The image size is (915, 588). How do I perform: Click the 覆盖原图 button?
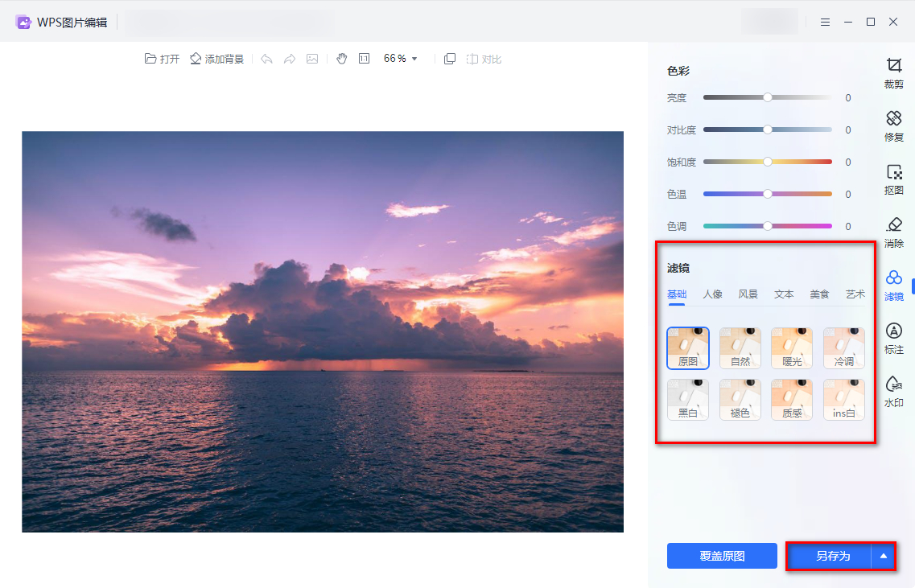coord(722,556)
